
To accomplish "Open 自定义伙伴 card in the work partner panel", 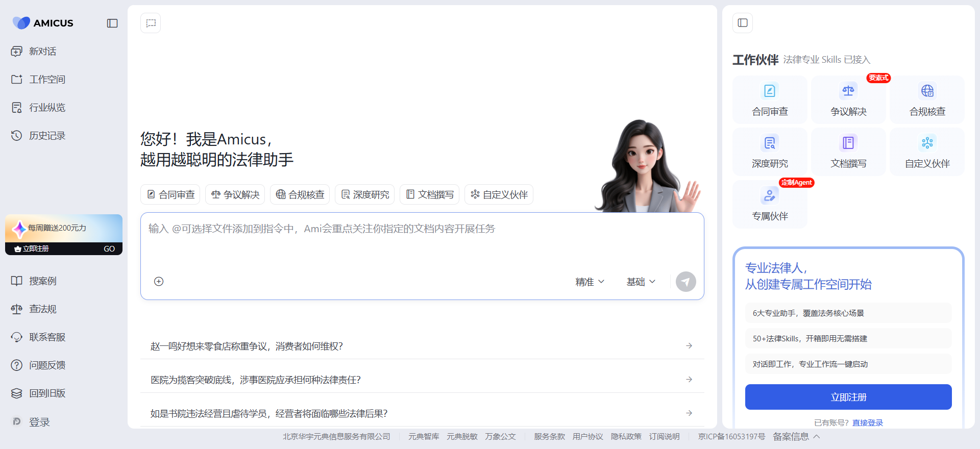I will click(927, 152).
